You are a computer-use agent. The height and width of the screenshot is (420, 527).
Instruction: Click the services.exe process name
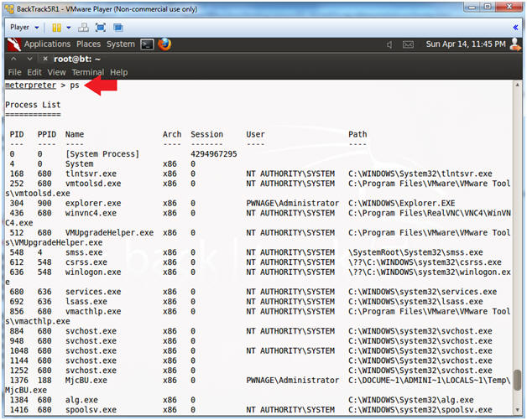93,292
